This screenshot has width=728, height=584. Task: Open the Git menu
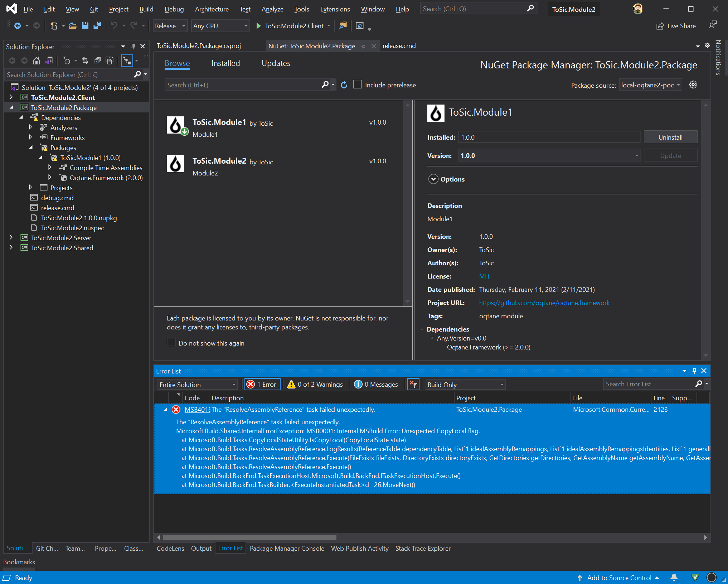(x=94, y=9)
